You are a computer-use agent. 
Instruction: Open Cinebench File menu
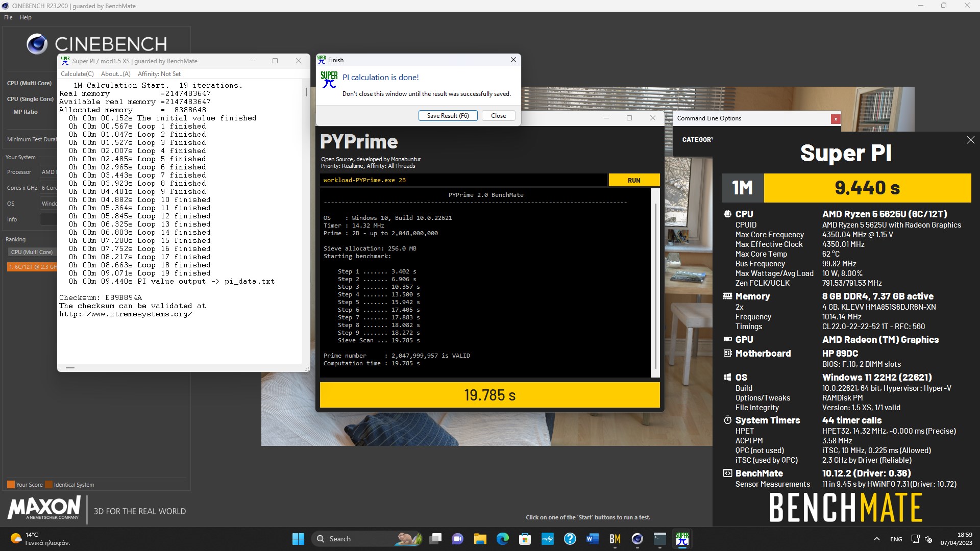[x=8, y=17]
